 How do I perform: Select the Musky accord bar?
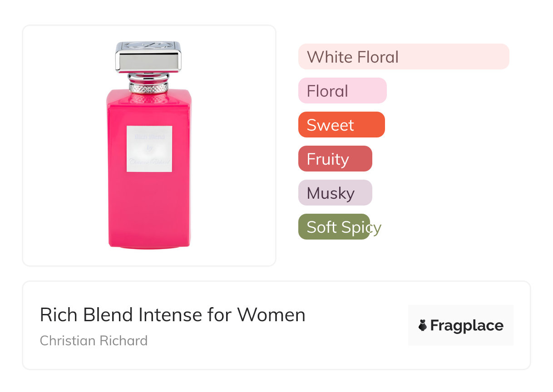coord(335,193)
